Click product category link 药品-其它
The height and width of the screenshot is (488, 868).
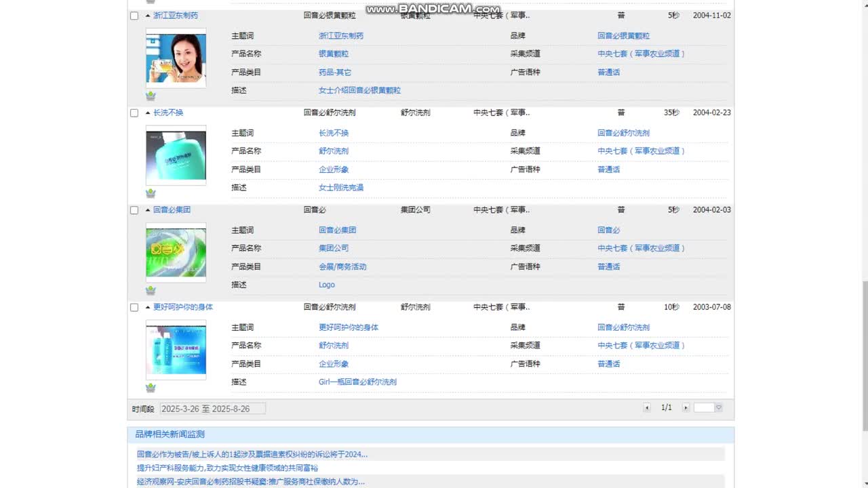335,72
